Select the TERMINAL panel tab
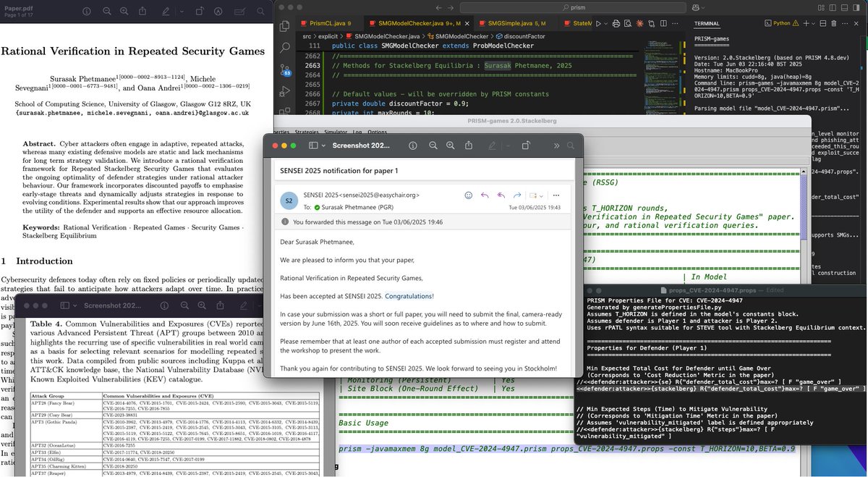868x477 pixels. pyautogui.click(x=707, y=23)
